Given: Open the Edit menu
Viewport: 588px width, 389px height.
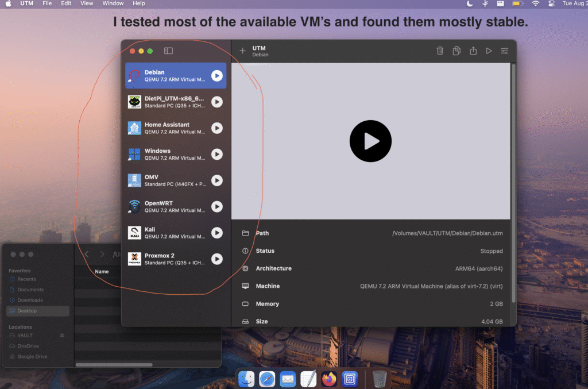Looking at the screenshot, I should pyautogui.click(x=66, y=3).
